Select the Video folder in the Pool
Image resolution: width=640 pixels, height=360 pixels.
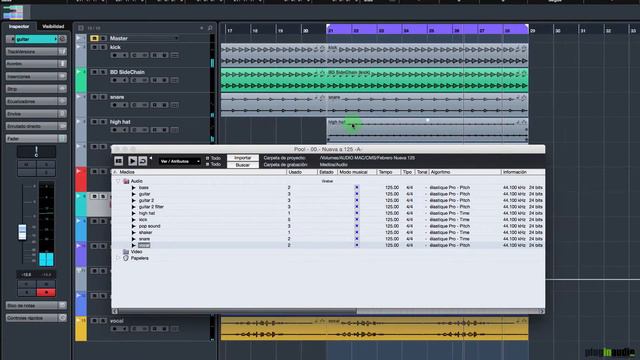[x=136, y=252]
